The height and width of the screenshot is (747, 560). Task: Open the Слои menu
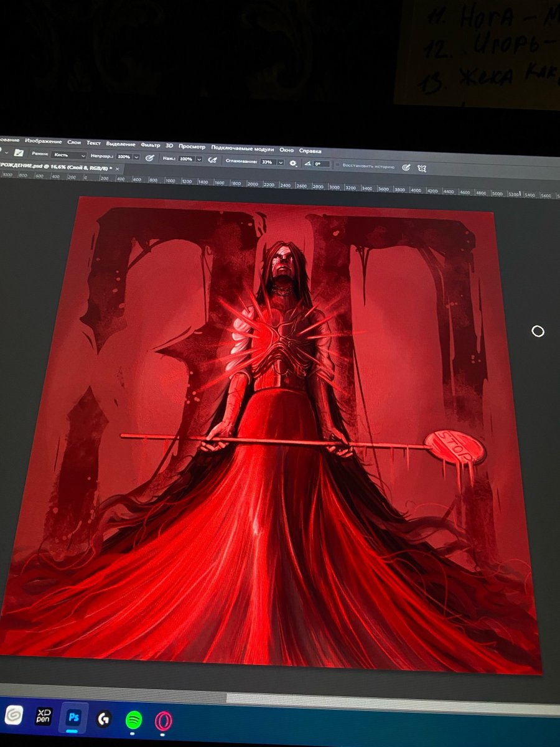tap(74, 143)
